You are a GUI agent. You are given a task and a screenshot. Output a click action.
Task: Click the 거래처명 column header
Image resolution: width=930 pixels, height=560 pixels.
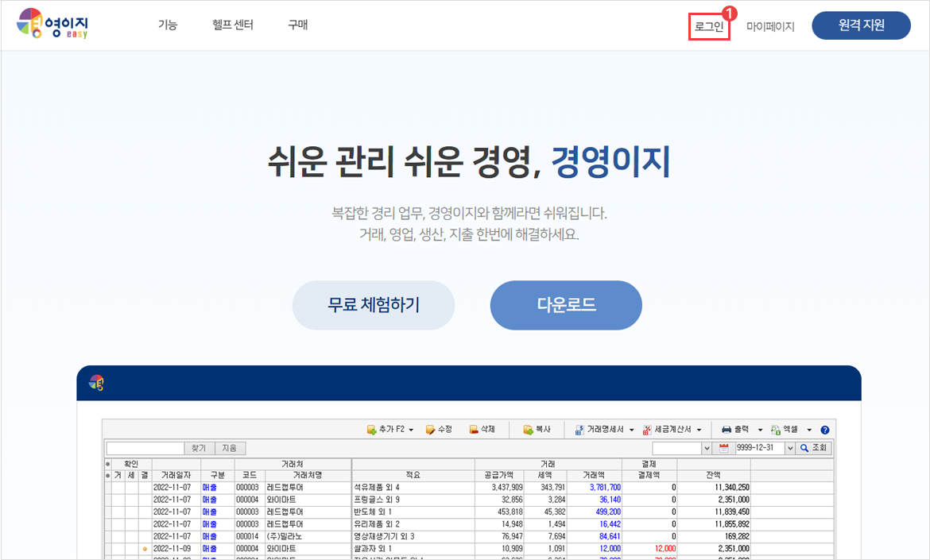pos(308,475)
